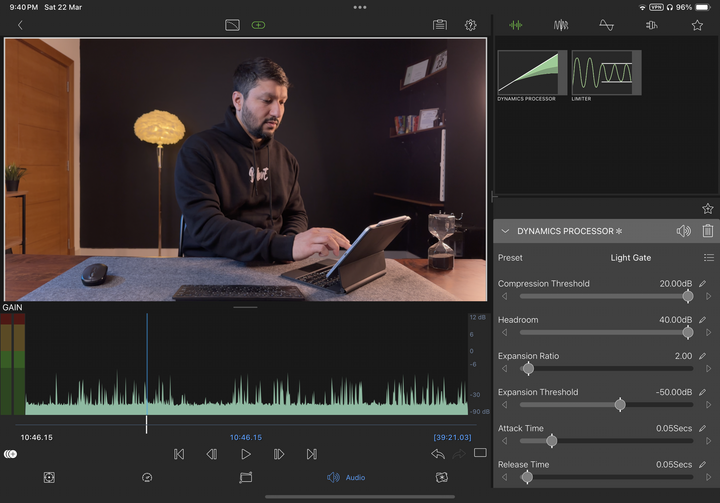Image resolution: width=720 pixels, height=503 pixels.
Task: Open the favorites star tab in effects panel
Action: (x=697, y=25)
